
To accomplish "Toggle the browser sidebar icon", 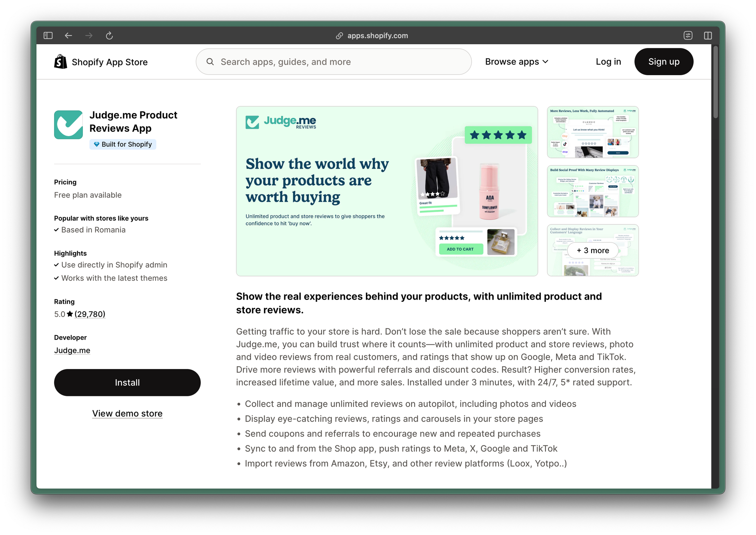I will (x=48, y=36).
